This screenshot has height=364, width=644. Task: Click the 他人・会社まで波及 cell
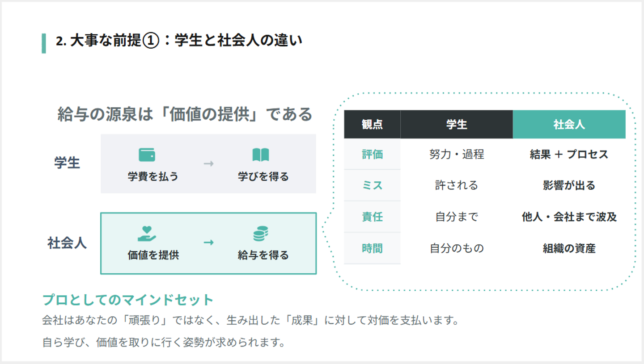569,217
